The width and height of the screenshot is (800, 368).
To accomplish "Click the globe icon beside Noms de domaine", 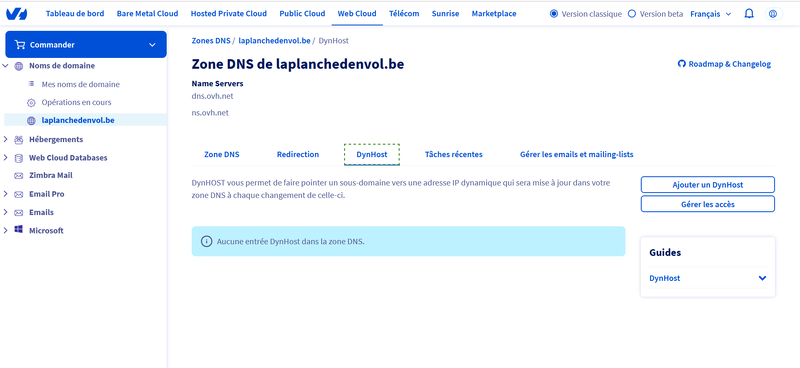I will pos(19,66).
